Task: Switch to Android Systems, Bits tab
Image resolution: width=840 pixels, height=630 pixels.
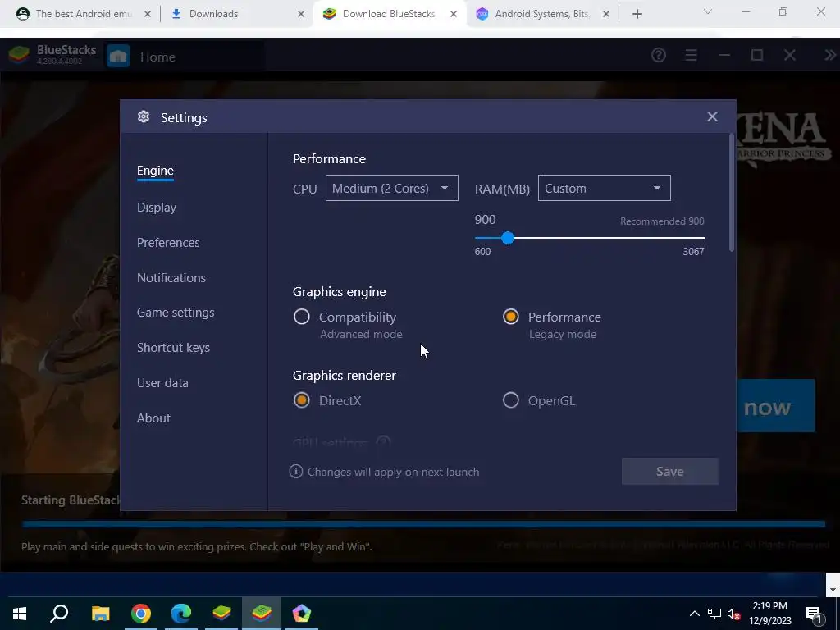Action: pos(542,14)
